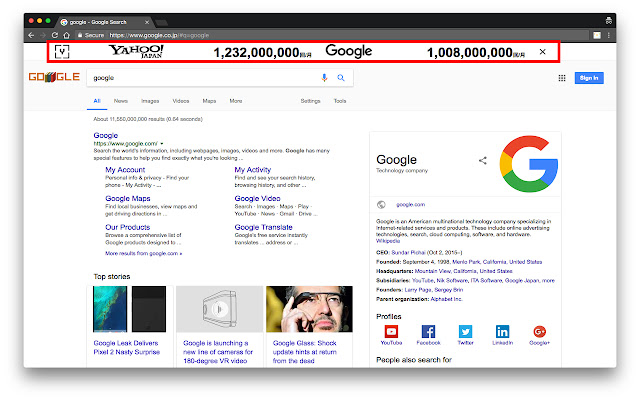The height and width of the screenshot is (400, 640).
Task: Open search Tools
Action: [x=340, y=101]
